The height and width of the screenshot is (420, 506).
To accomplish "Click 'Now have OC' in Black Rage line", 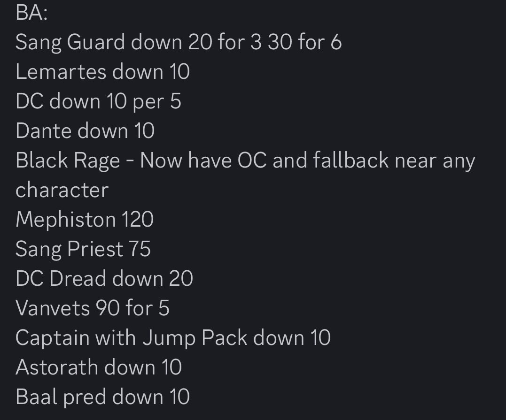I will click(x=203, y=160).
